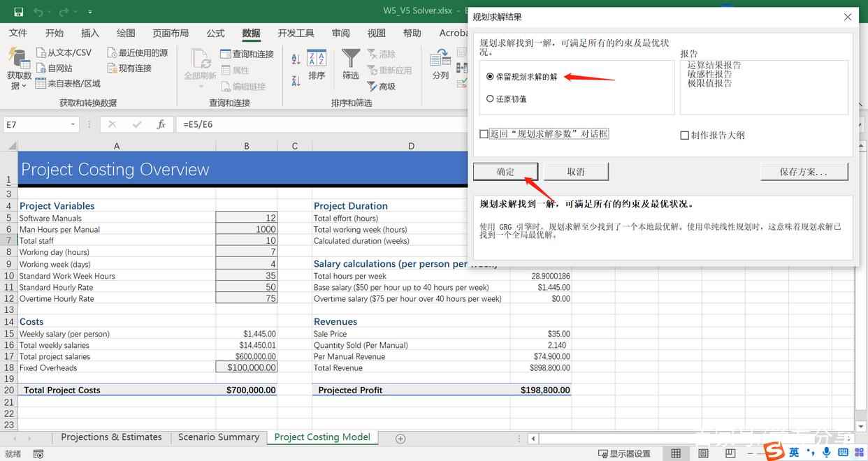Click the macro recording icon in status bar
This screenshot has height=461, width=868.
click(38, 454)
